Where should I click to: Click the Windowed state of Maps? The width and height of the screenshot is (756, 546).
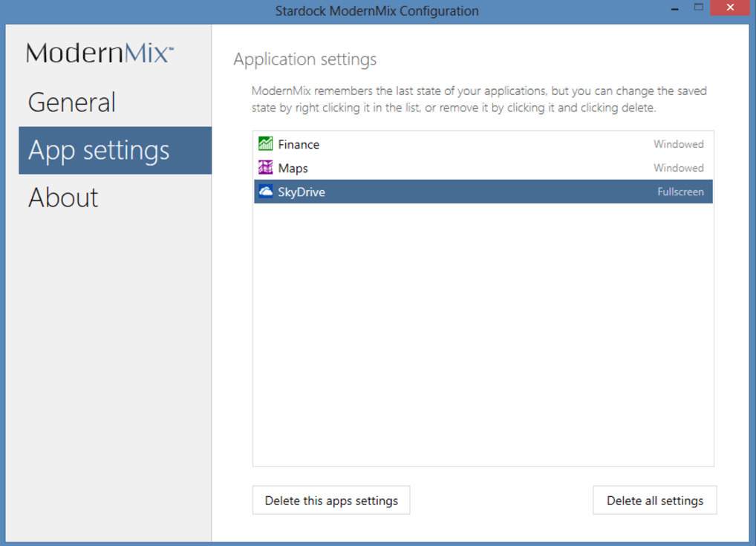point(678,168)
